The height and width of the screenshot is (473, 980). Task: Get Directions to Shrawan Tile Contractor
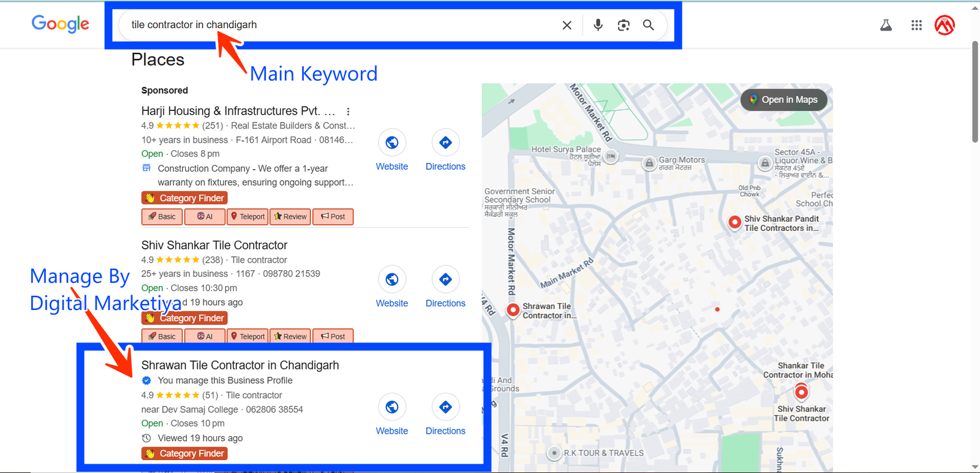coord(445,415)
